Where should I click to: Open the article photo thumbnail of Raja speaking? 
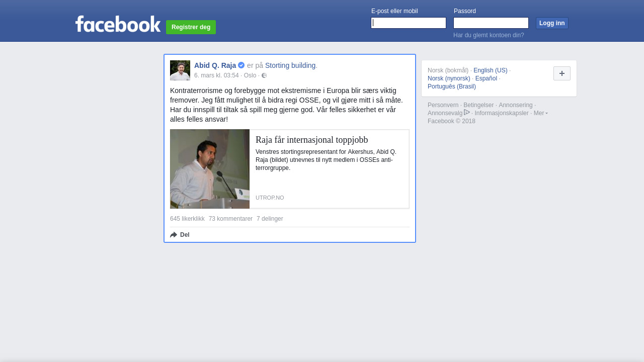coord(210,169)
